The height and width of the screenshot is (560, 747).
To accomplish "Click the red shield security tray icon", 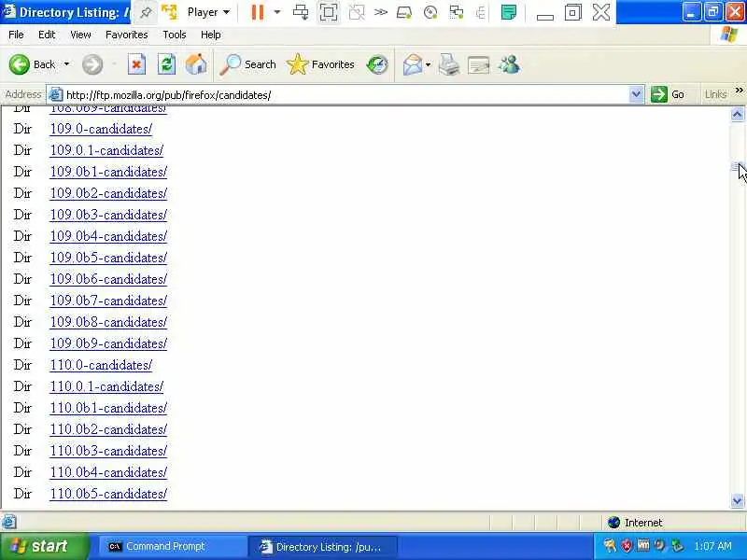I will pos(626,546).
